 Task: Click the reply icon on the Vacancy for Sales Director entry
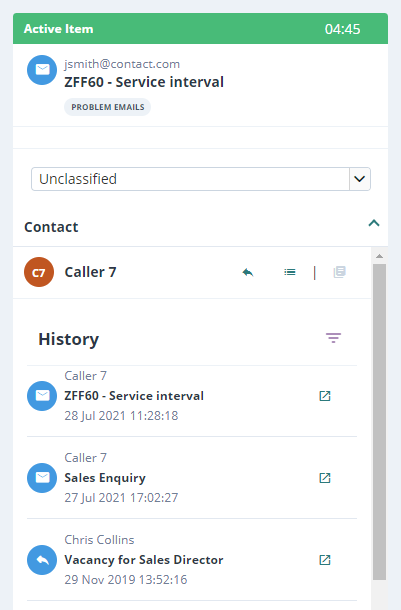(42, 560)
